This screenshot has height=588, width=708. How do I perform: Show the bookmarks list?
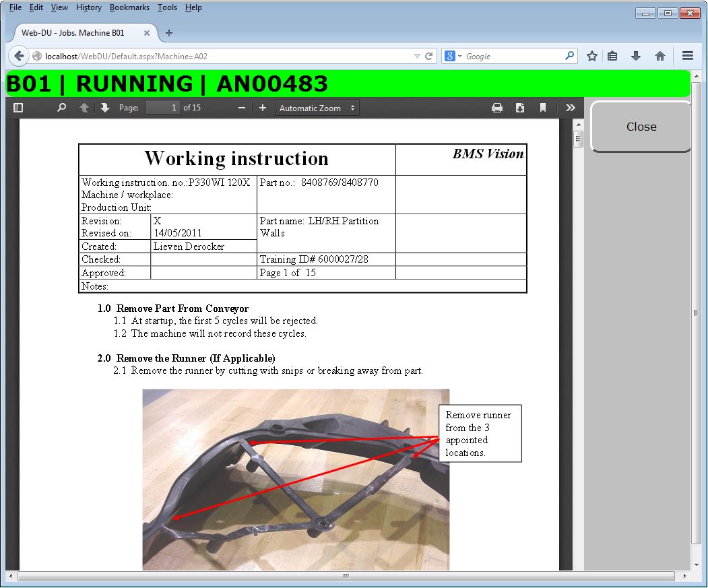coord(613,56)
